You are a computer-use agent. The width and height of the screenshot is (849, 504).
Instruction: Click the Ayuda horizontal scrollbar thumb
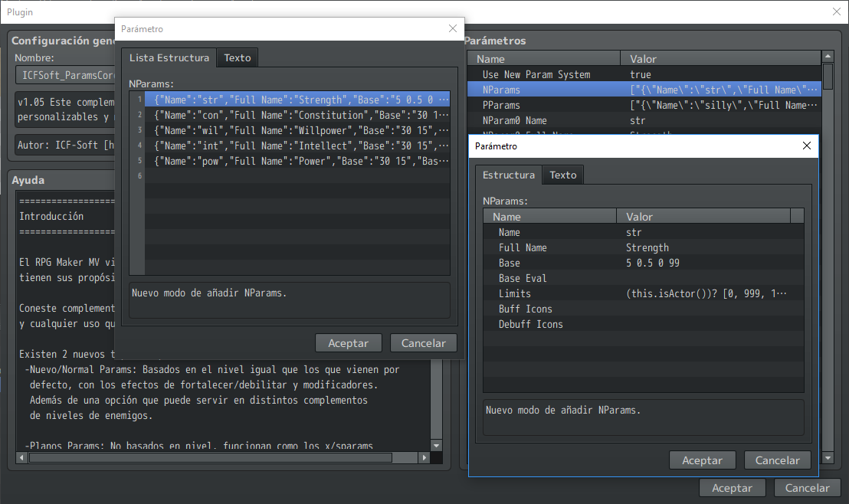[210, 458]
